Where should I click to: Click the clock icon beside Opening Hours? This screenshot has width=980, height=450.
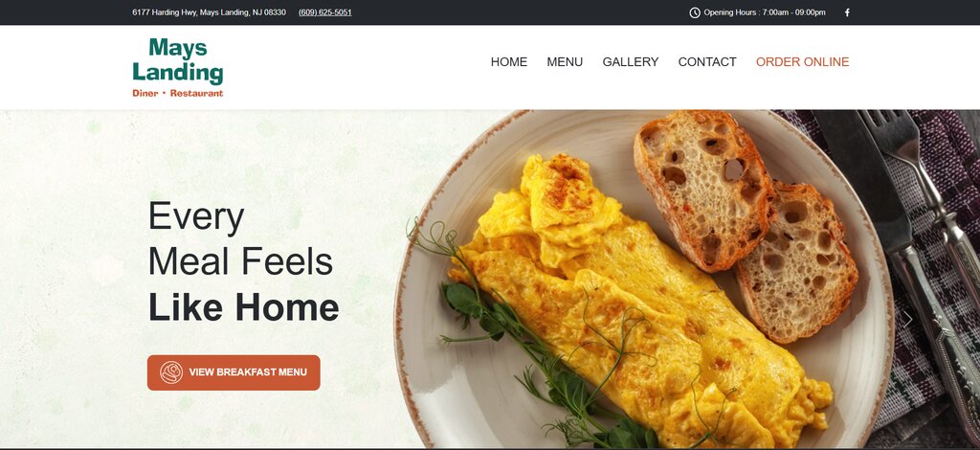[x=695, y=12]
